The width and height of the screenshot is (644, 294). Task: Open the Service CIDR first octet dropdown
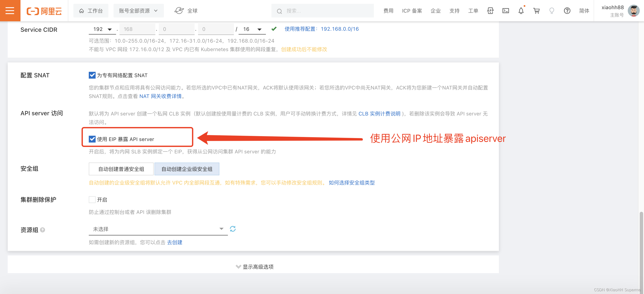(x=102, y=29)
